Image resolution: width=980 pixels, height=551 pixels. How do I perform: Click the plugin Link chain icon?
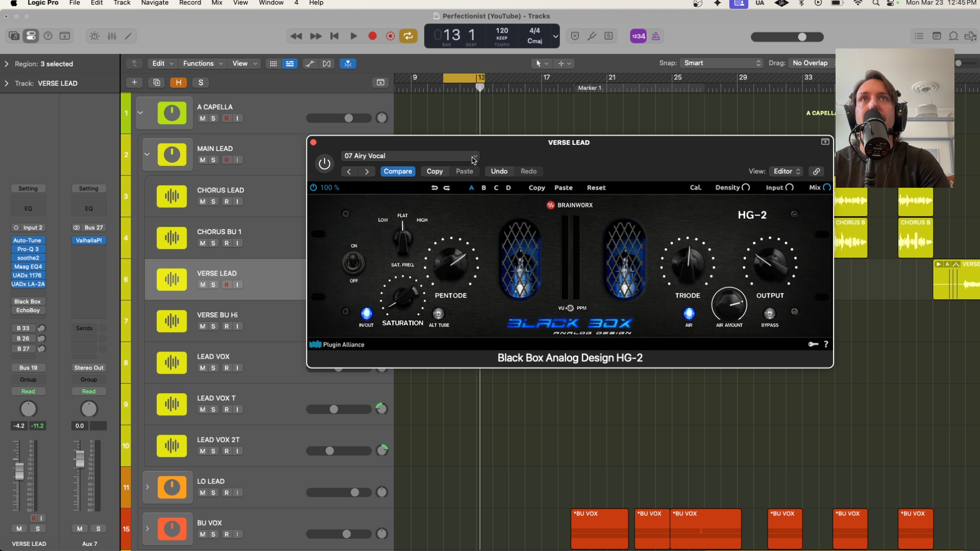817,171
